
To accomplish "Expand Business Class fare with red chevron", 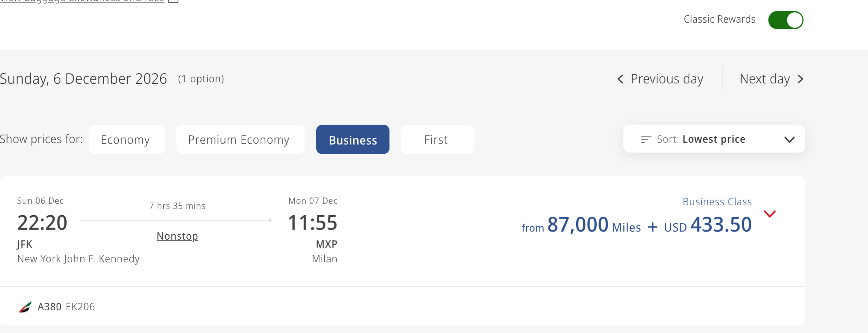I will (770, 214).
